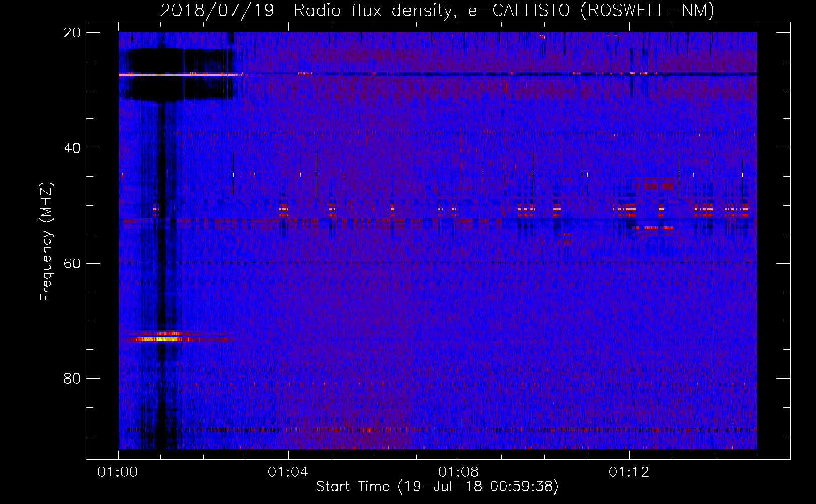This screenshot has width=816, height=504.
Task: Click the plot title text '2018/07/19 Radio flux density'
Action: pyautogui.click(x=306, y=10)
